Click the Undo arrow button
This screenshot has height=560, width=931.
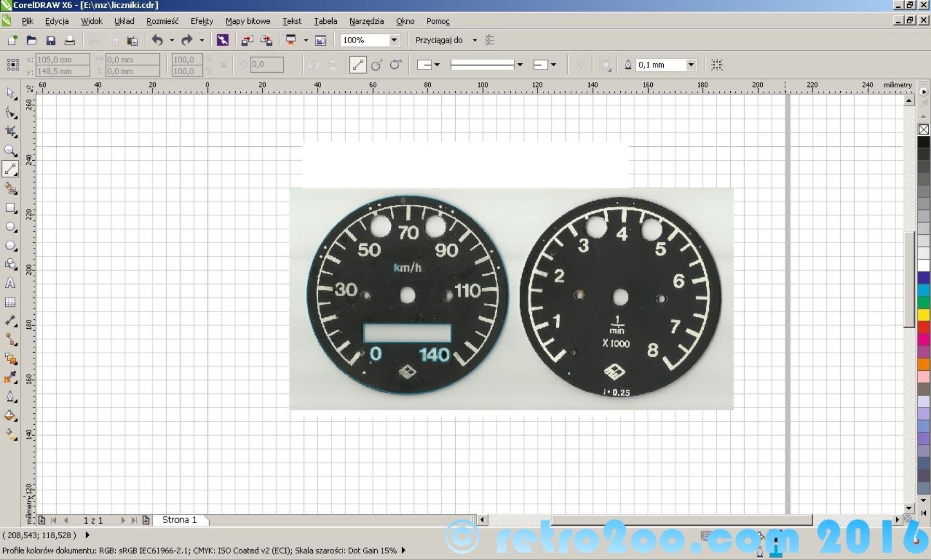(157, 40)
